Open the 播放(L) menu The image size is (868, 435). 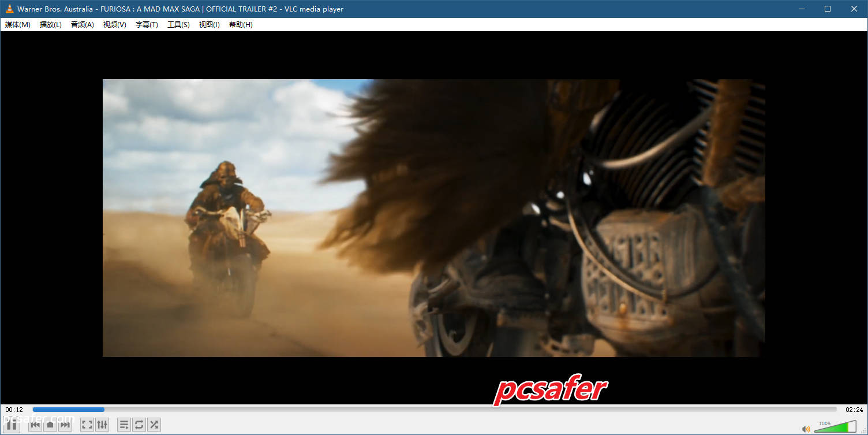click(51, 25)
